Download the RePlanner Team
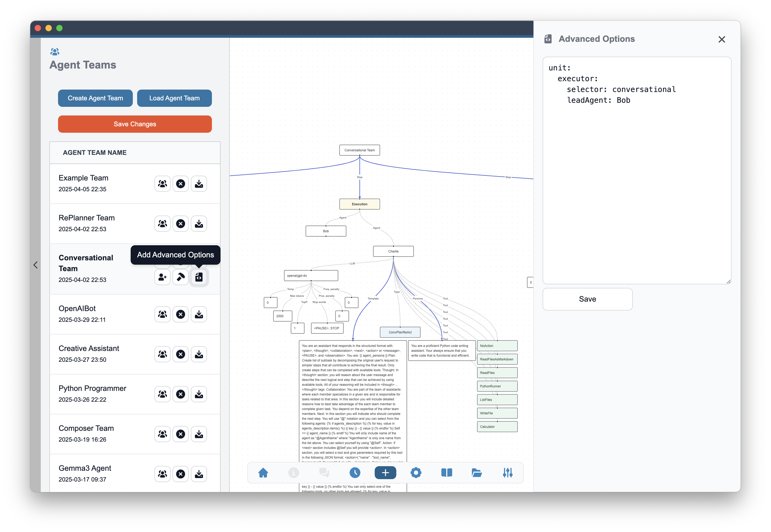 pyautogui.click(x=199, y=224)
